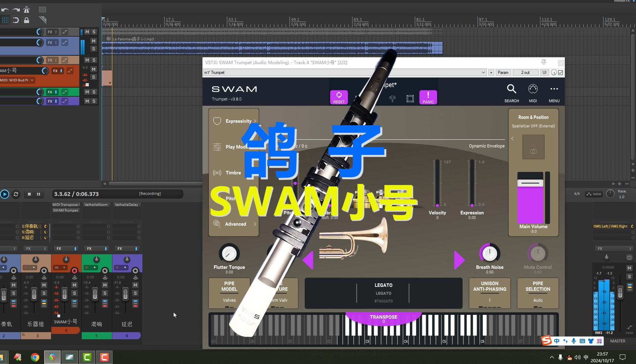Click the undo arrow in REAPER toolbar
The height and width of the screenshot is (364, 636).
[x=5, y=10]
